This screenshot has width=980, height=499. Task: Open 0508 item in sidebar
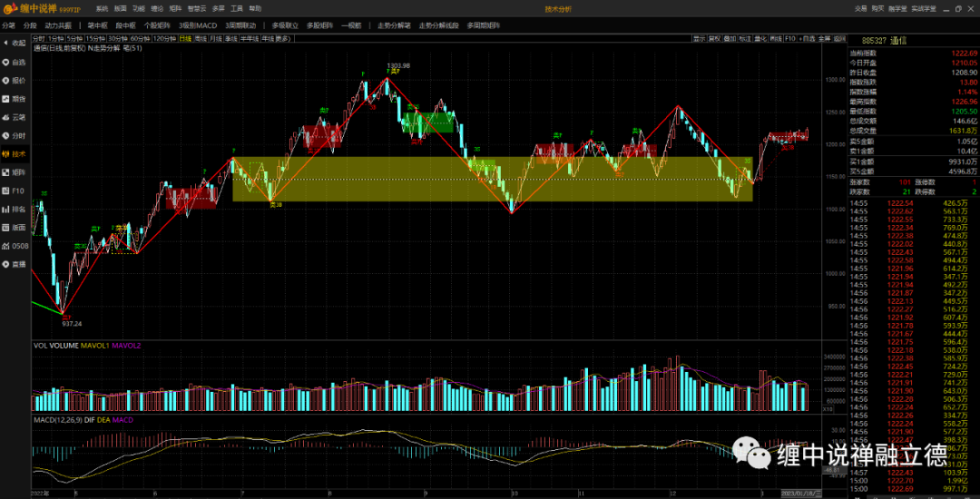tap(15, 246)
